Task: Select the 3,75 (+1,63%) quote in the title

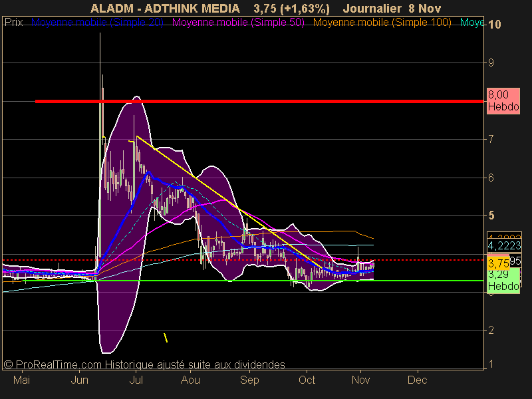Action: point(292,9)
